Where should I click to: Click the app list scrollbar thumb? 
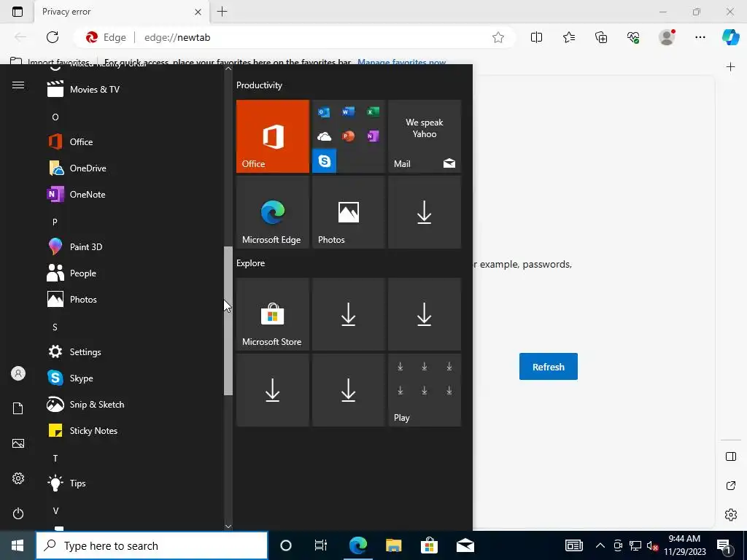point(228,321)
